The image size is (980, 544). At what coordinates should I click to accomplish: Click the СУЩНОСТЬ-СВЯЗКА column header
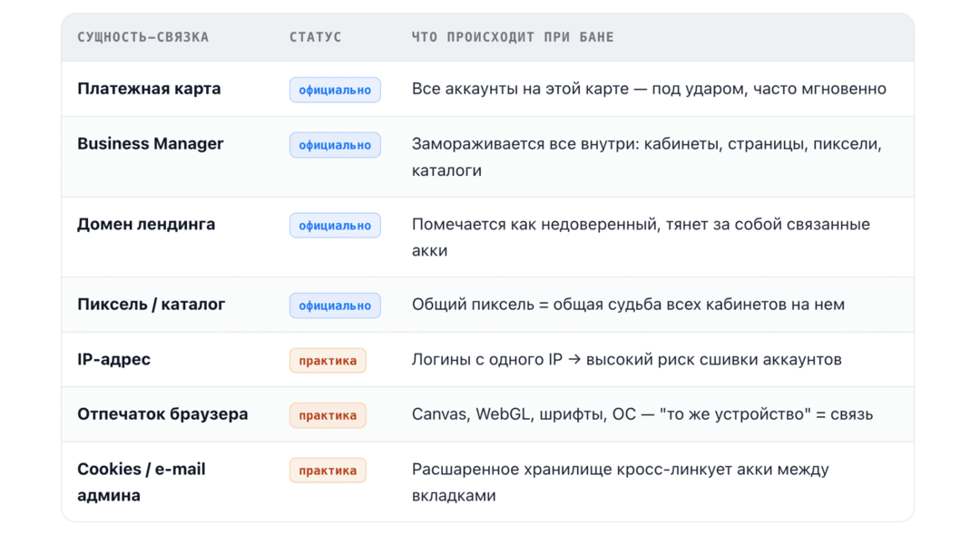pos(143,37)
